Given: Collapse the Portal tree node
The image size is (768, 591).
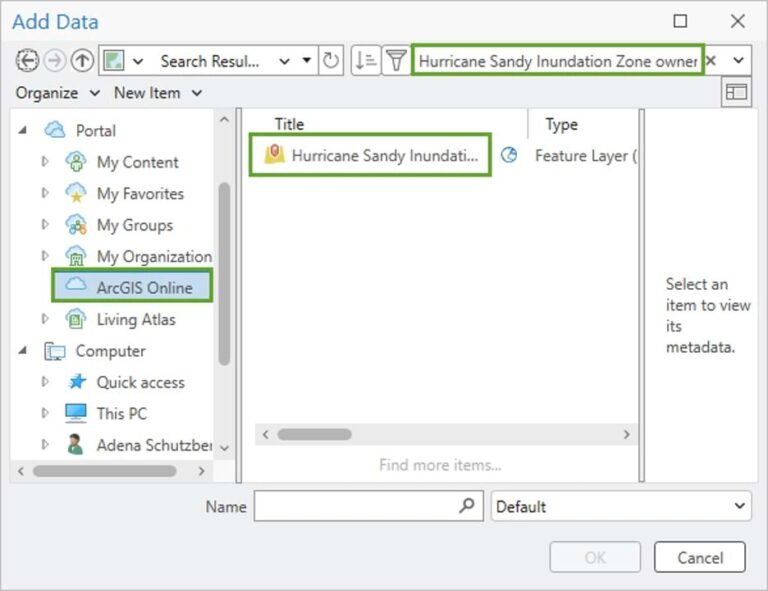Looking at the screenshot, I should (22, 130).
